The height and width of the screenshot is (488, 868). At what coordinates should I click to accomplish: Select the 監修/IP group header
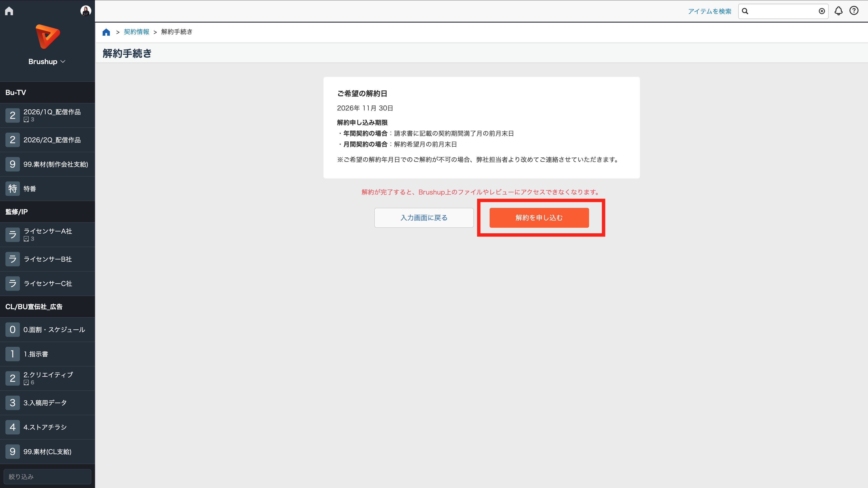[x=47, y=212]
